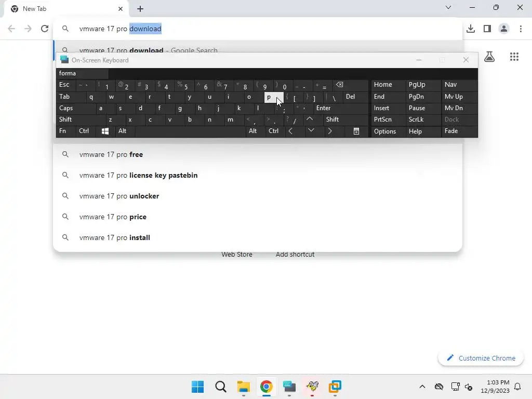
Task: Open File Explorer from taskbar
Action: click(243, 387)
